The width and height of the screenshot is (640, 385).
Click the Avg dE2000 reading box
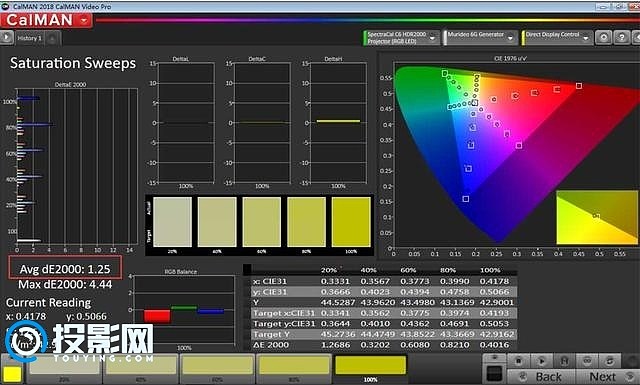click(x=65, y=269)
